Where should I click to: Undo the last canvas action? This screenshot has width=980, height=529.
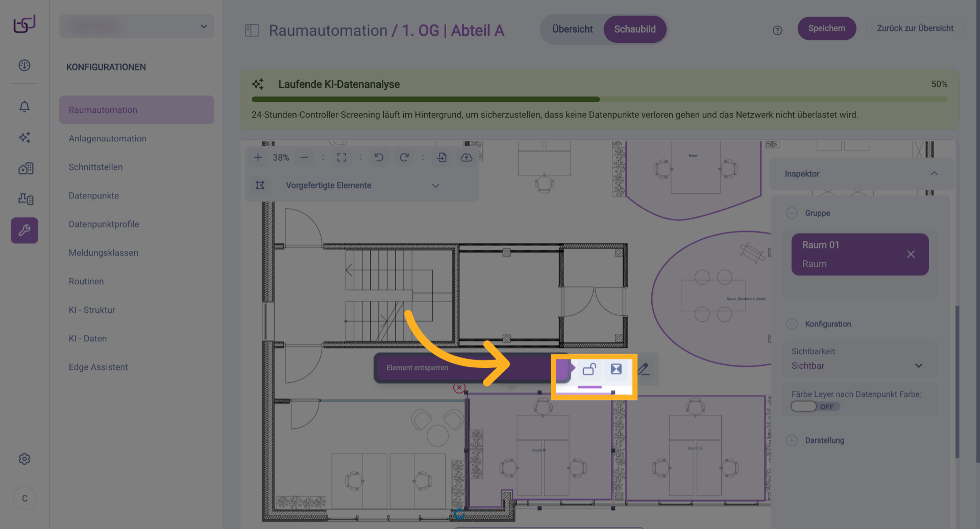point(379,158)
